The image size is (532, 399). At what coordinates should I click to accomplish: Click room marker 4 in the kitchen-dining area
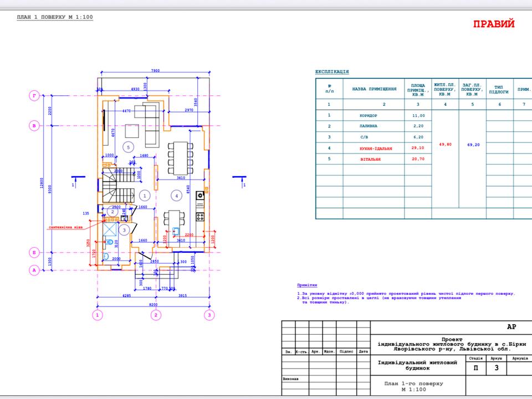176,195
